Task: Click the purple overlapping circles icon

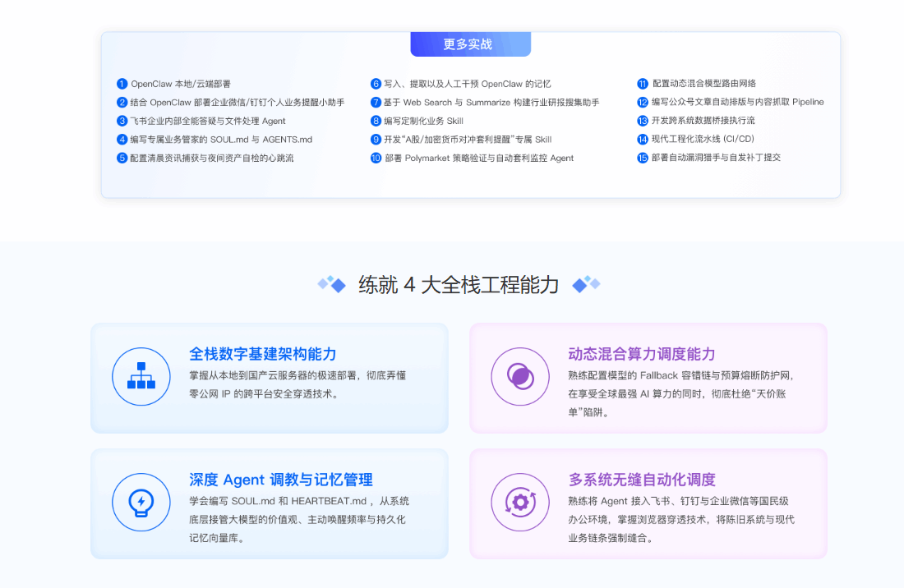Action: click(520, 377)
